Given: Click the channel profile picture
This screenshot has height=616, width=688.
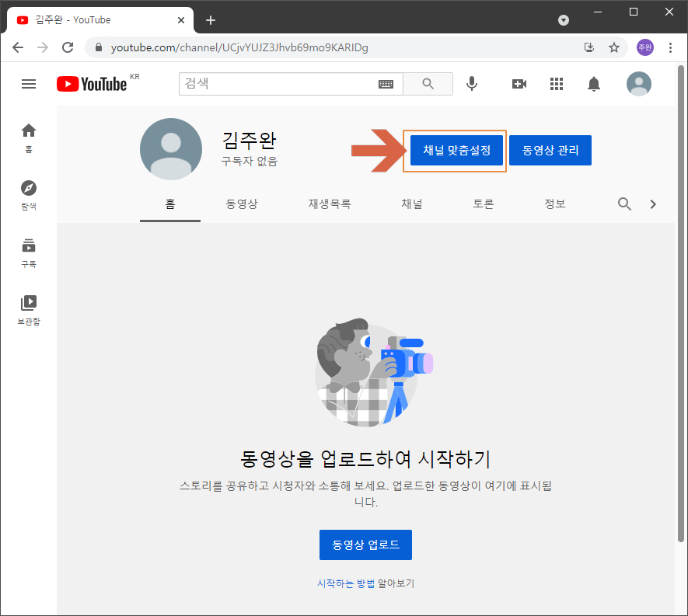Looking at the screenshot, I should pyautogui.click(x=171, y=149).
